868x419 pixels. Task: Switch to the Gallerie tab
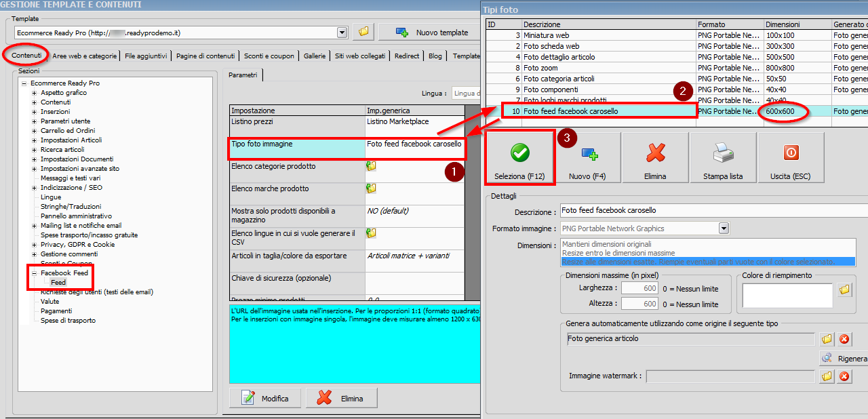pyautogui.click(x=315, y=56)
